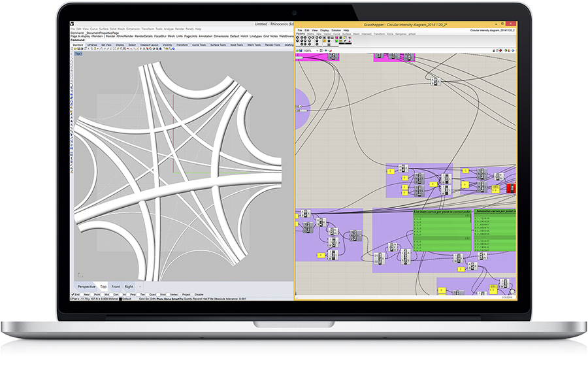Switch to Right viewport tab
Screen dimensions: 588x366
click(x=129, y=286)
